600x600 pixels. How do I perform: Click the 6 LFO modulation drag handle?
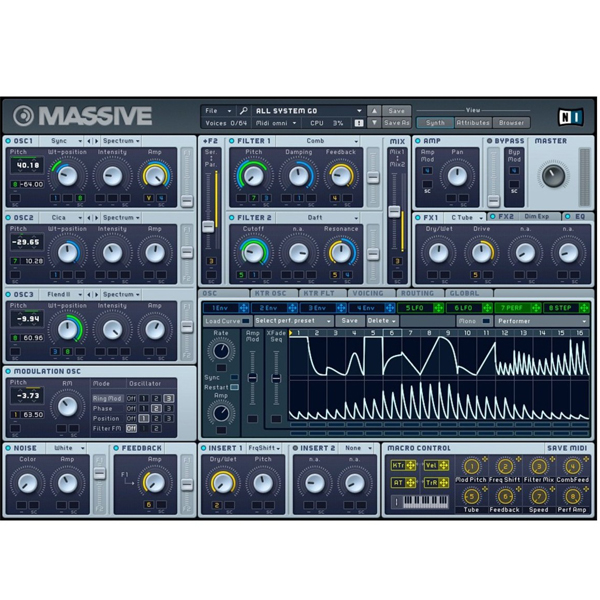[x=487, y=308]
